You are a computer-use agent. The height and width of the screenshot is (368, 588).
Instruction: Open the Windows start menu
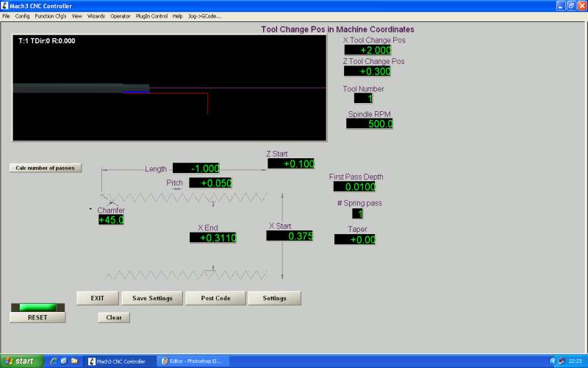tap(21, 361)
